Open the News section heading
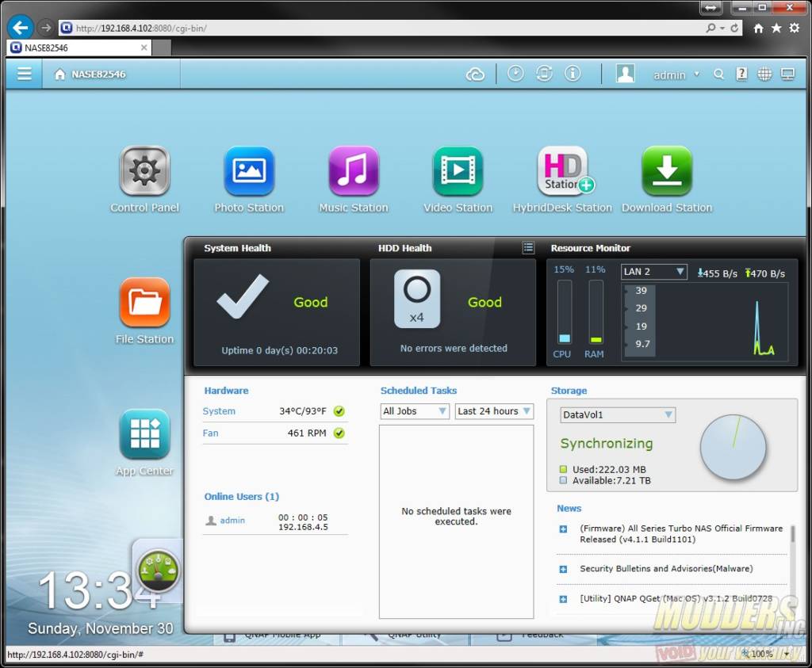The image size is (812, 668). point(569,509)
